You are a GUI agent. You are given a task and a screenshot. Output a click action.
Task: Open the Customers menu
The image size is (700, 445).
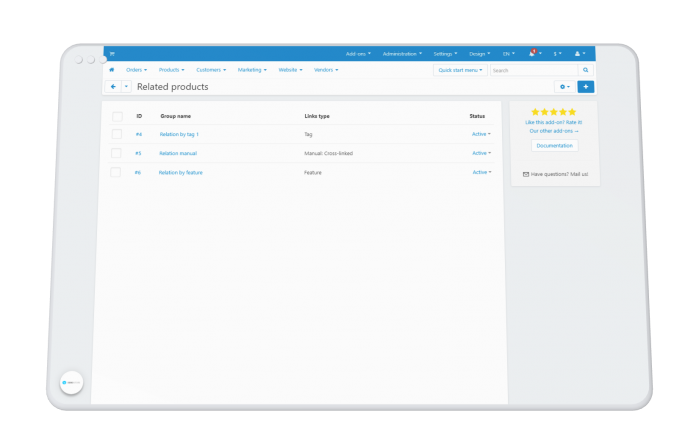coord(211,70)
